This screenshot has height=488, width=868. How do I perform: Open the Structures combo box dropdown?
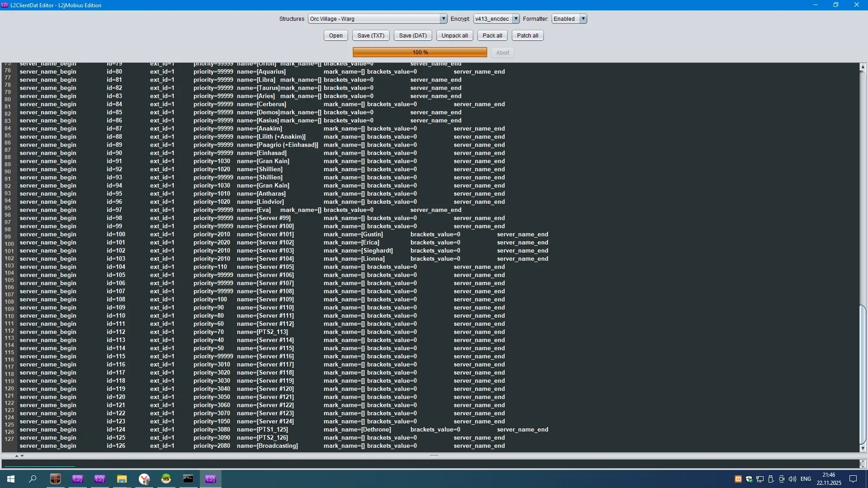click(443, 19)
